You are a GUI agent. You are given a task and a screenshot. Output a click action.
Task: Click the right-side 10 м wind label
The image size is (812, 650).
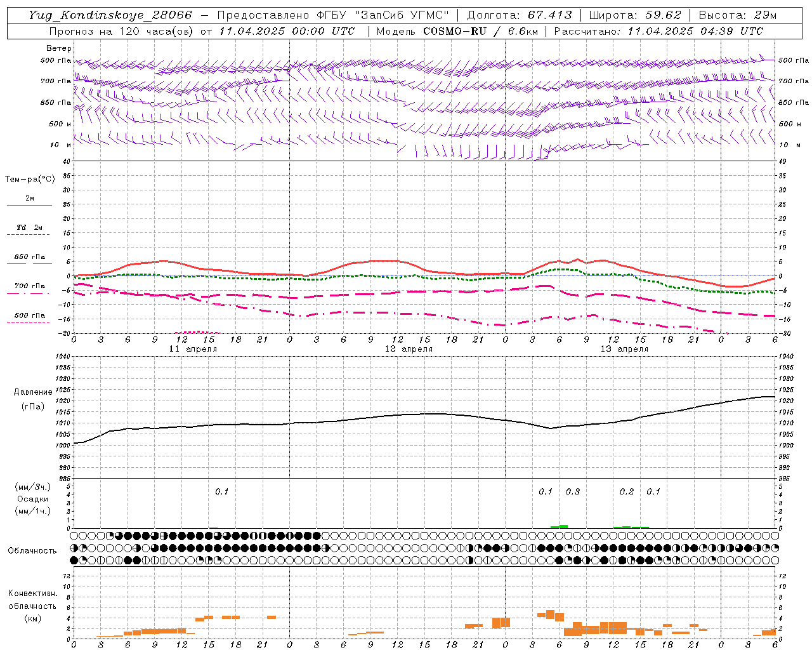pyautogui.click(x=789, y=145)
